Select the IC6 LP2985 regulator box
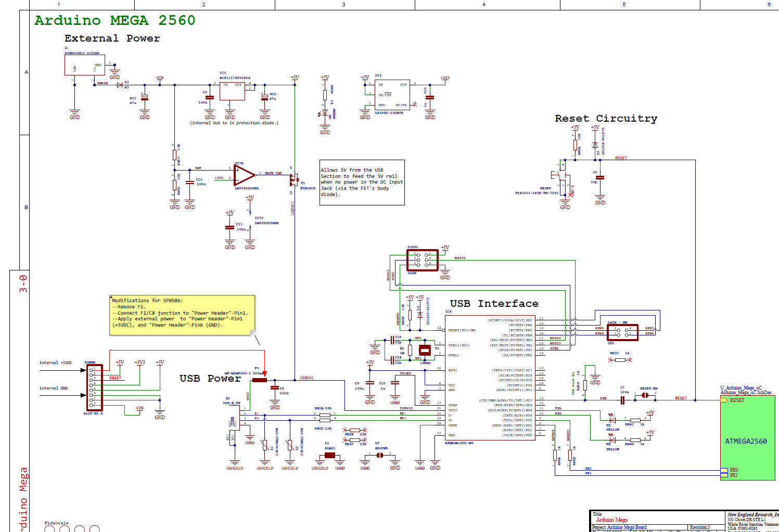Screen dimensions: 779x532 393,94
